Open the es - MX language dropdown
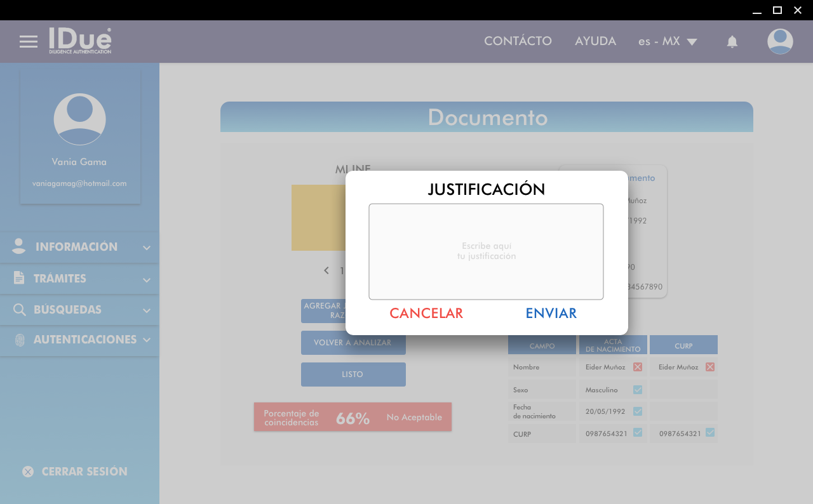The width and height of the screenshot is (813, 504). pyautogui.click(x=668, y=42)
